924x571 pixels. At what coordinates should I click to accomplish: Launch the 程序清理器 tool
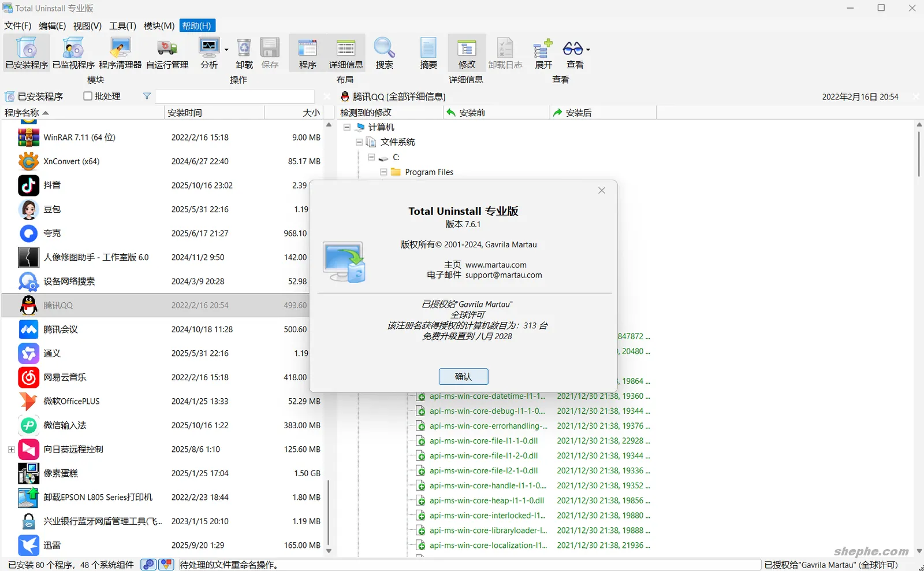point(120,52)
